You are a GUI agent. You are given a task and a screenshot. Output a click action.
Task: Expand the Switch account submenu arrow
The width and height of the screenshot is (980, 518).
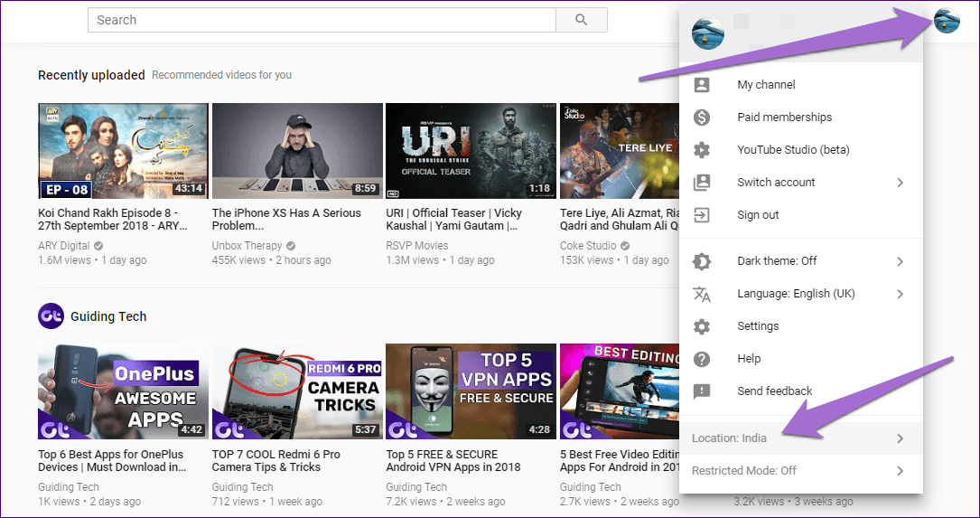pos(900,182)
